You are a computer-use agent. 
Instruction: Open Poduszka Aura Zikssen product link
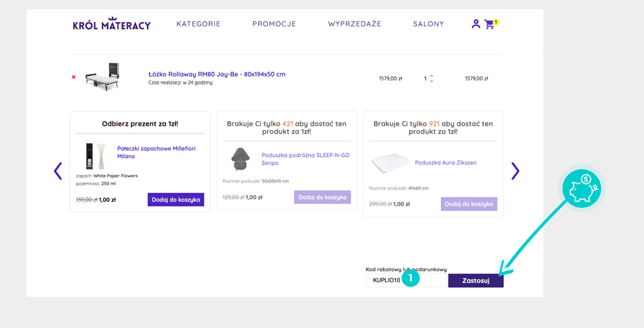(446, 162)
